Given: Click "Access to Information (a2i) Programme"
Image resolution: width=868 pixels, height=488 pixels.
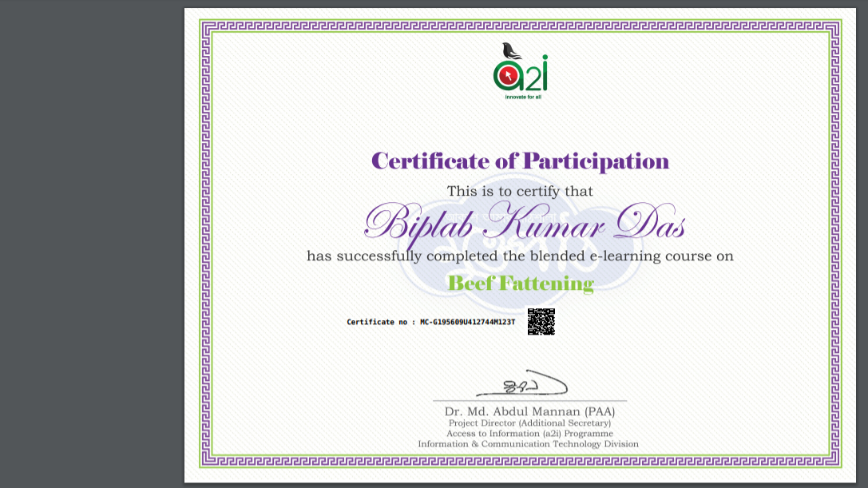Looking at the screenshot, I should [529, 434].
